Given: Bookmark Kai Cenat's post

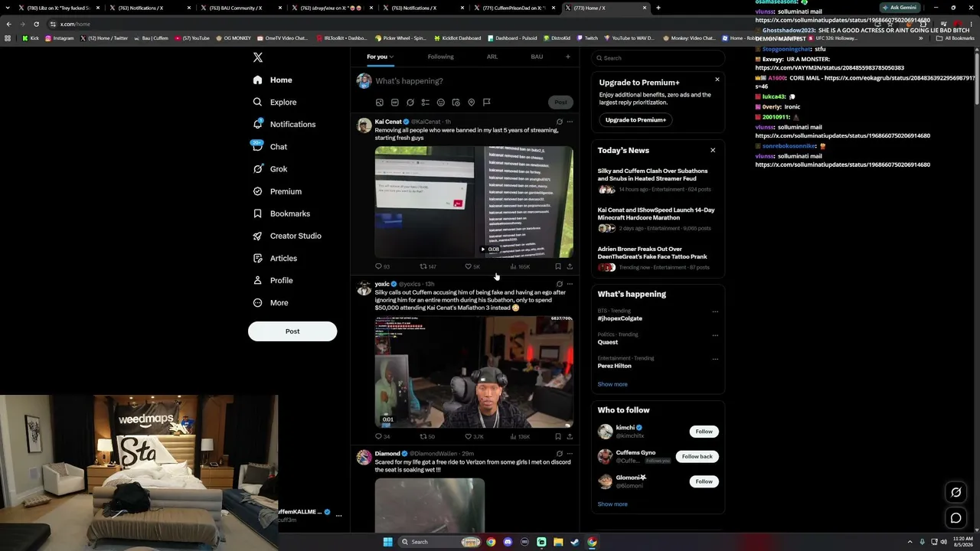Looking at the screenshot, I should pos(557,266).
